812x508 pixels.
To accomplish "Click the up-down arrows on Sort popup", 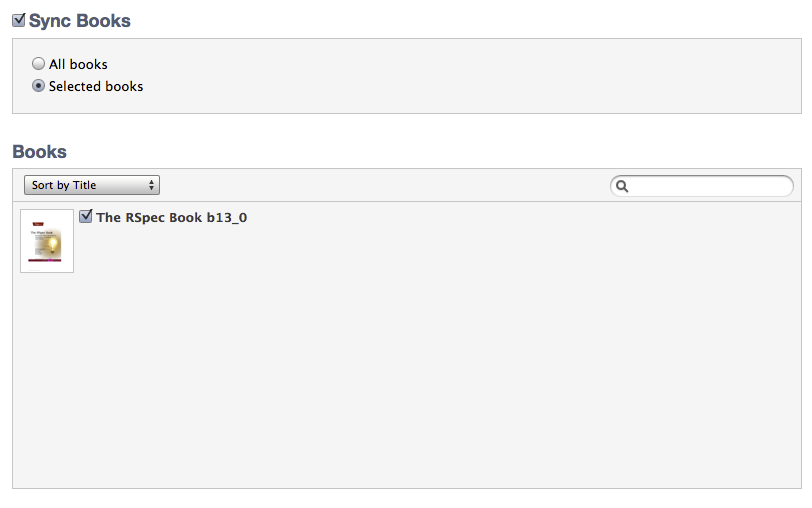I will (x=151, y=185).
